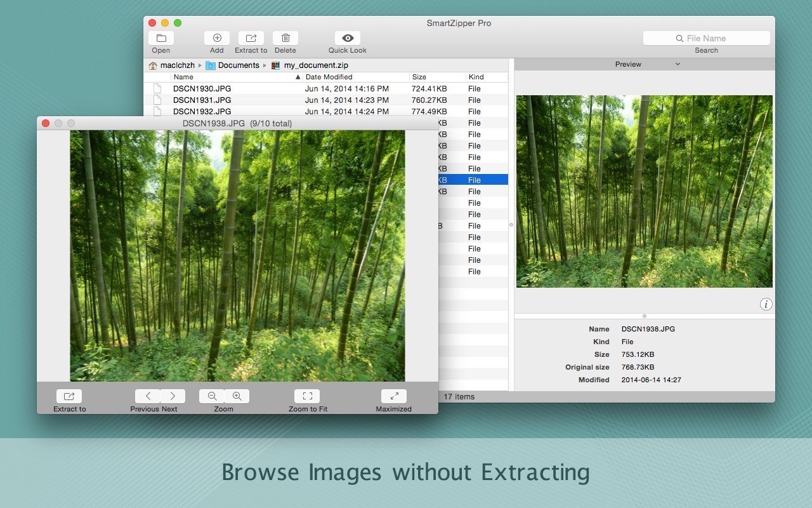Viewport: 812px width, 508px height.
Task: Click Zoom to Fit in viewer
Action: [x=307, y=396]
